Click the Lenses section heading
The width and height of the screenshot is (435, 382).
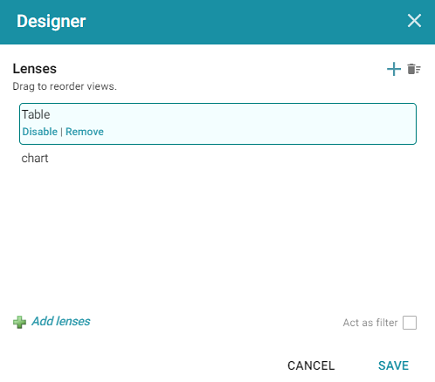35,69
